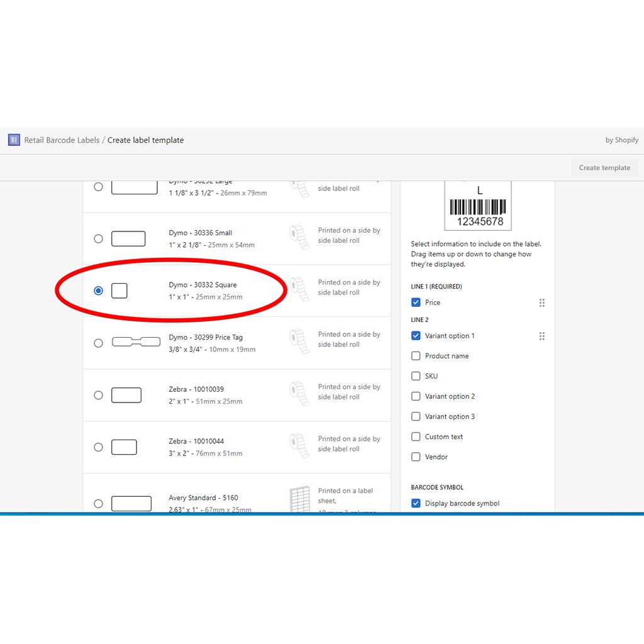Click the Dymo 30332 Square label shape icon
The image size is (644, 644).
119,291
